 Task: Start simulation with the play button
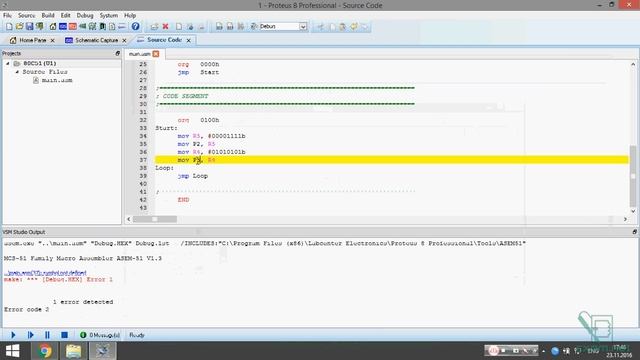click(13, 335)
